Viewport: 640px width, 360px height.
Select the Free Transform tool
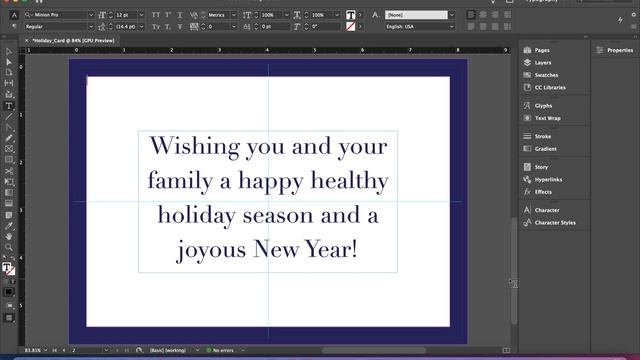tap(9, 182)
